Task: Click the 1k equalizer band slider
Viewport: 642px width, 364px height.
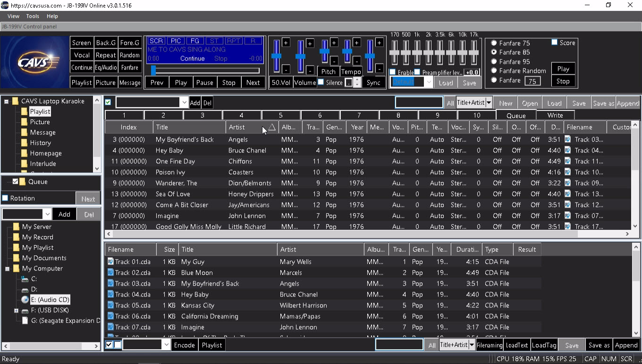Action: 417,52
